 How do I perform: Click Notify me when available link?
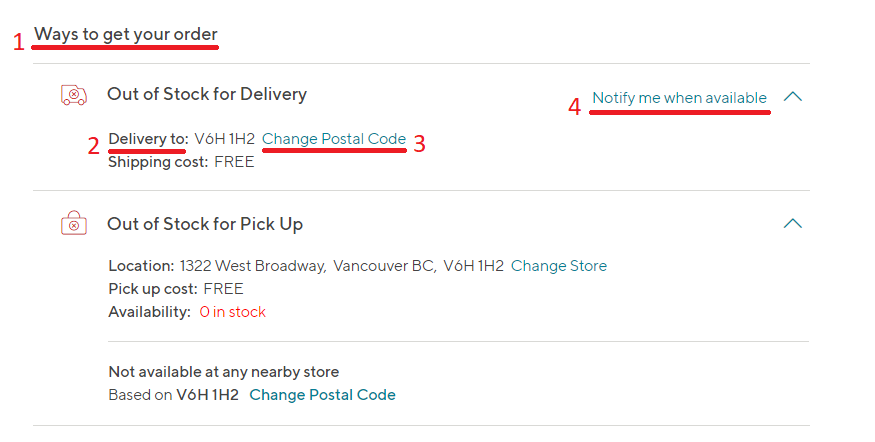(679, 98)
